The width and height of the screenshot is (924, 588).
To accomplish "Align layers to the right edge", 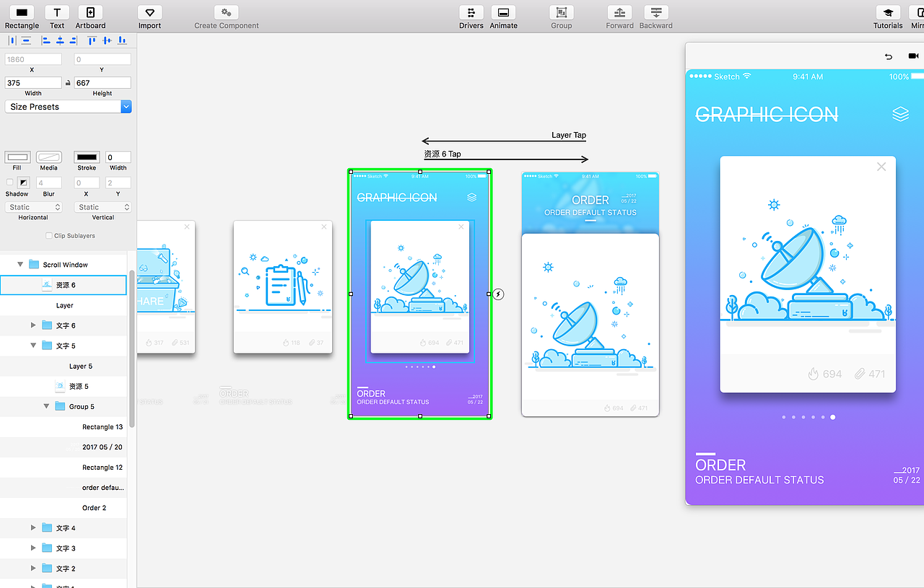I will pyautogui.click(x=75, y=41).
